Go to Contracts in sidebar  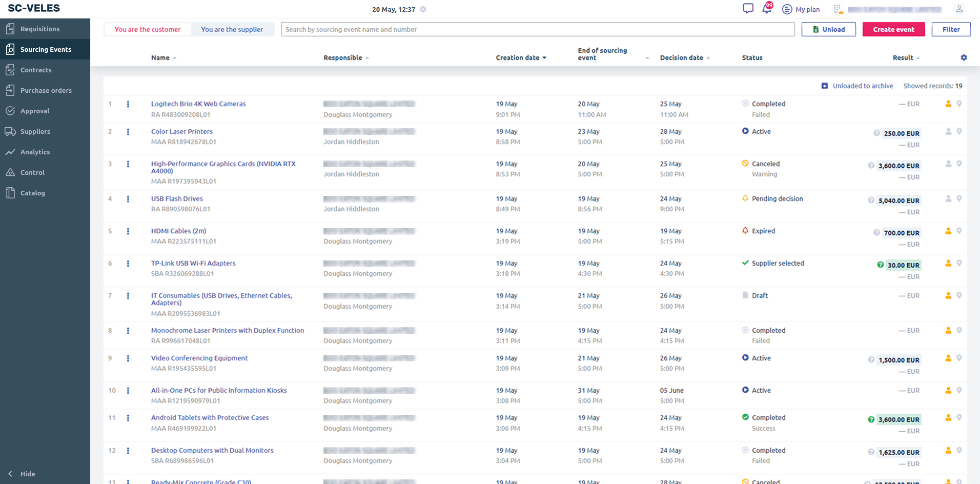click(36, 70)
